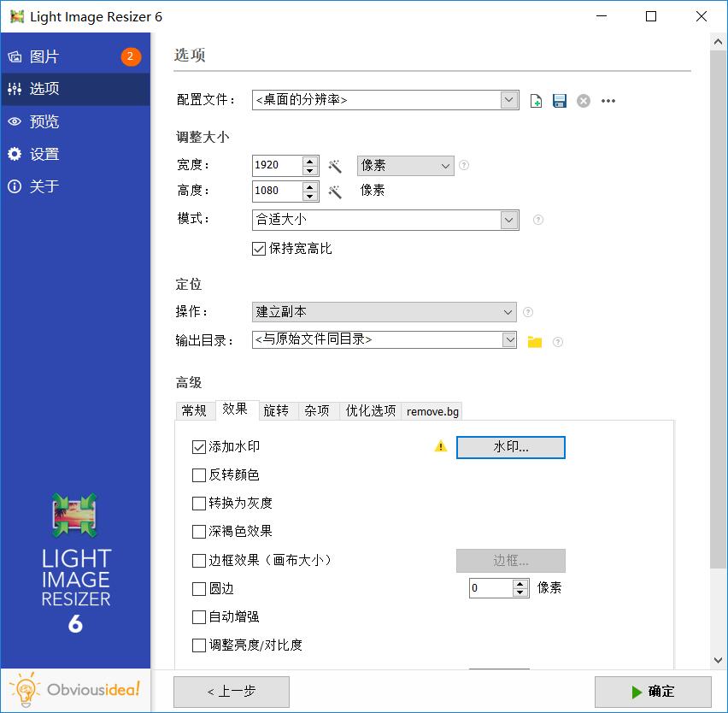Click the magic wand beside height
The width and height of the screenshot is (728, 713).
(x=336, y=192)
